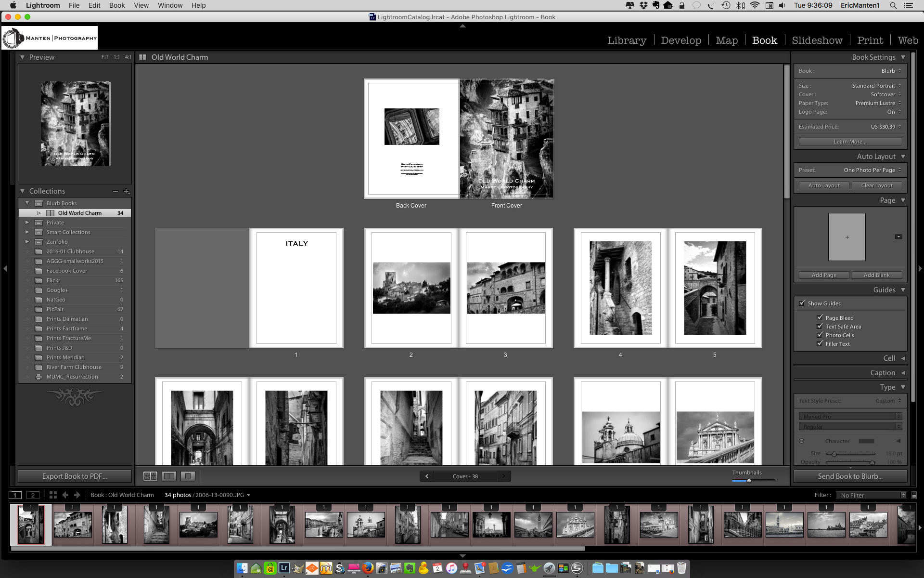Adjust the Thumbnails size slider
The image size is (924, 578).
[749, 480]
